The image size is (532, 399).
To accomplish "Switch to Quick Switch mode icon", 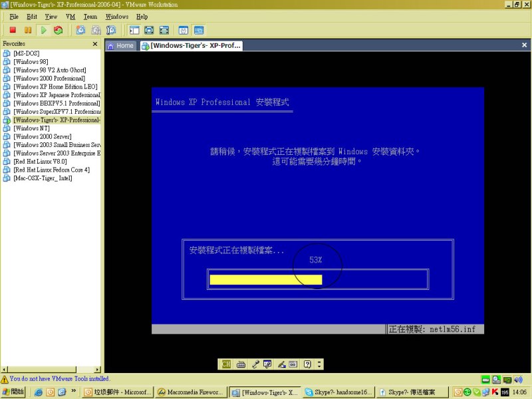I will click(x=149, y=30).
